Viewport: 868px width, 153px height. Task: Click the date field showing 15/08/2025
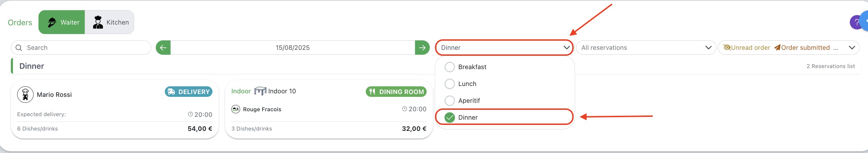(293, 48)
